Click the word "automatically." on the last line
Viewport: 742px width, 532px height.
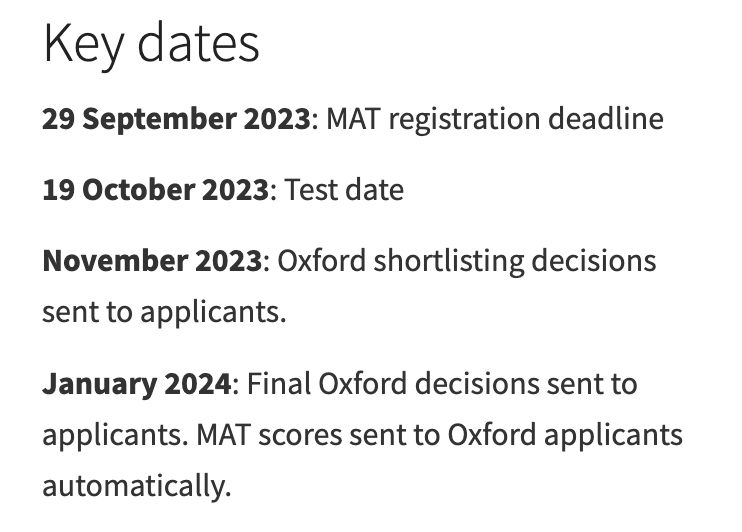click(136, 486)
